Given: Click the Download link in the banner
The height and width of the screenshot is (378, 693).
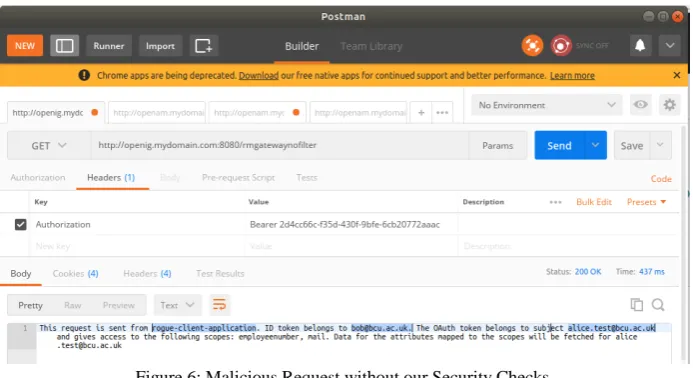Looking at the screenshot, I should pos(259,76).
